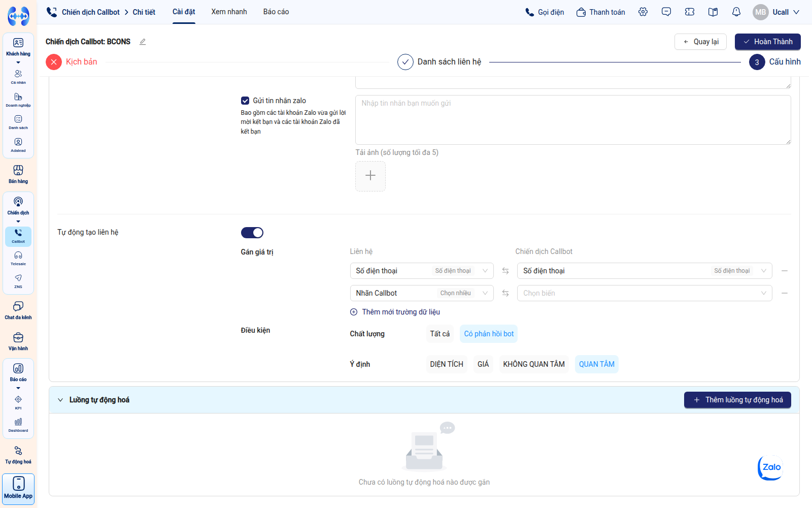Open Chat đa kênh
Image resolution: width=812 pixels, height=508 pixels.
(x=18, y=310)
